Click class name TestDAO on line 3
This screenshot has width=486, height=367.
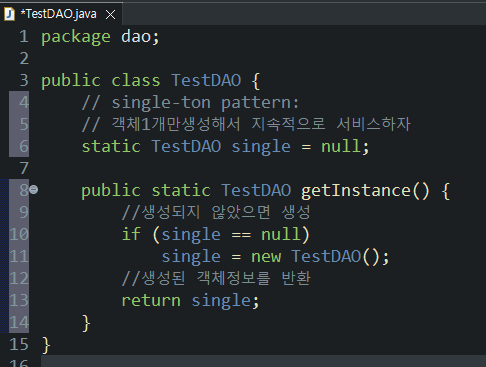pyautogui.click(x=206, y=80)
